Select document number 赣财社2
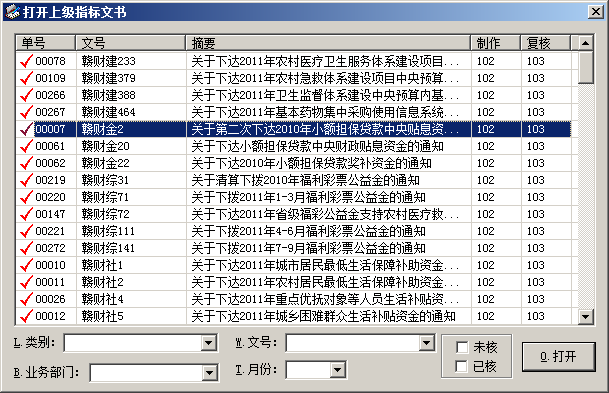The height and width of the screenshot is (393, 609). pos(103,282)
